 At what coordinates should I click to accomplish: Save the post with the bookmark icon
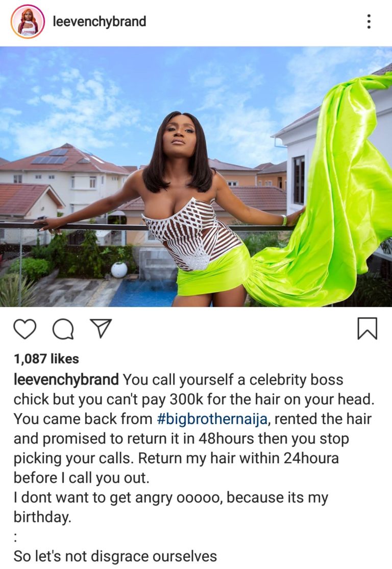(367, 328)
